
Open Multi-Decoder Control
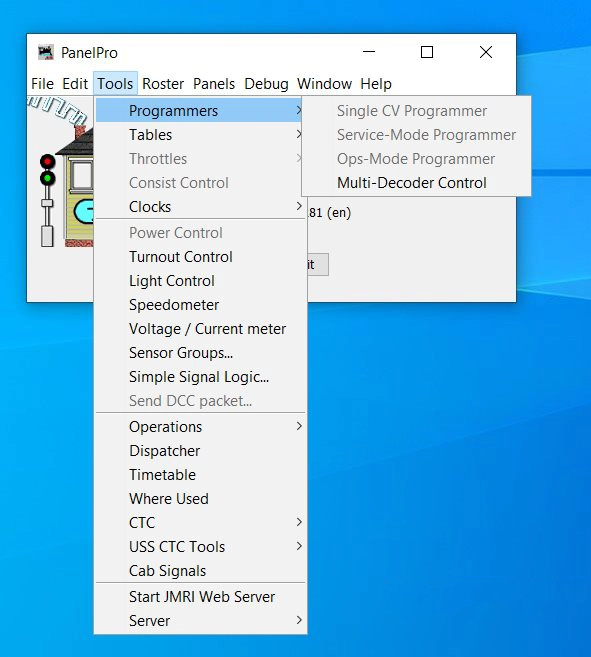416,183
